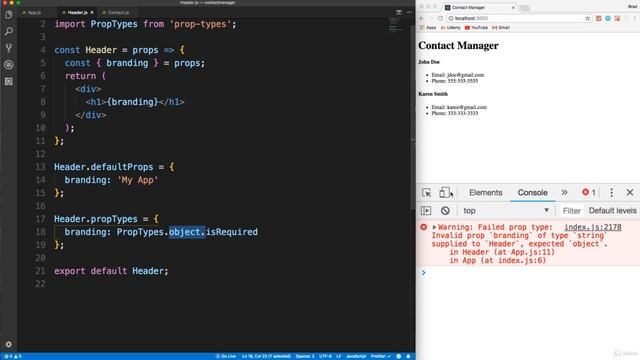This screenshot has height=360, width=640.
Task: Clear the console
Action: coord(445,211)
